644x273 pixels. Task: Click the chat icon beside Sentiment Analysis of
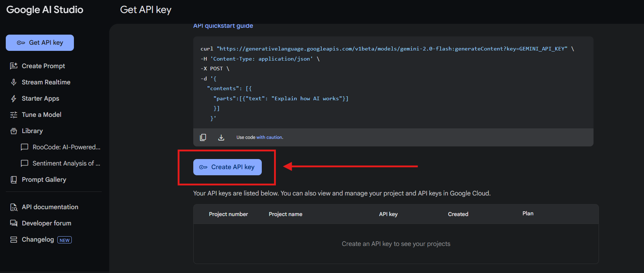coord(25,163)
